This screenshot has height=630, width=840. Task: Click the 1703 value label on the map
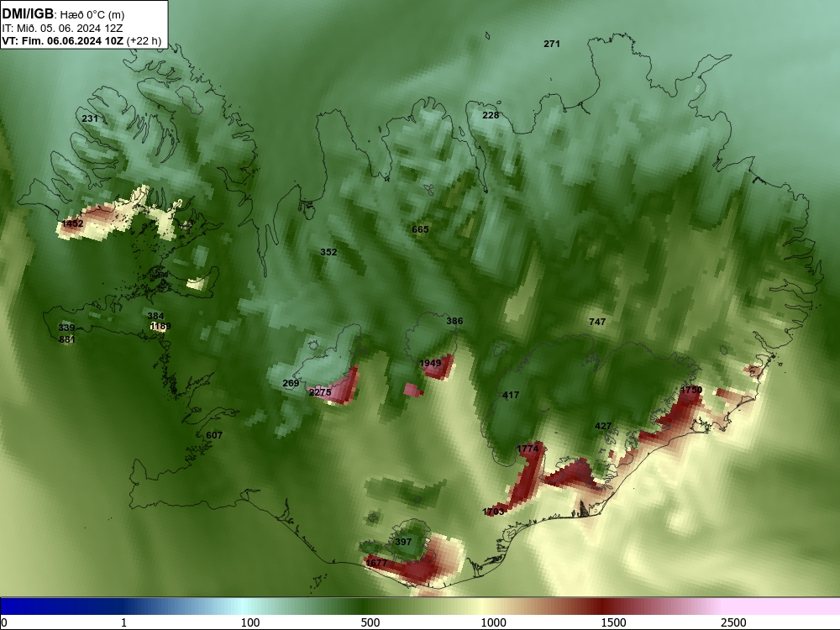(493, 512)
